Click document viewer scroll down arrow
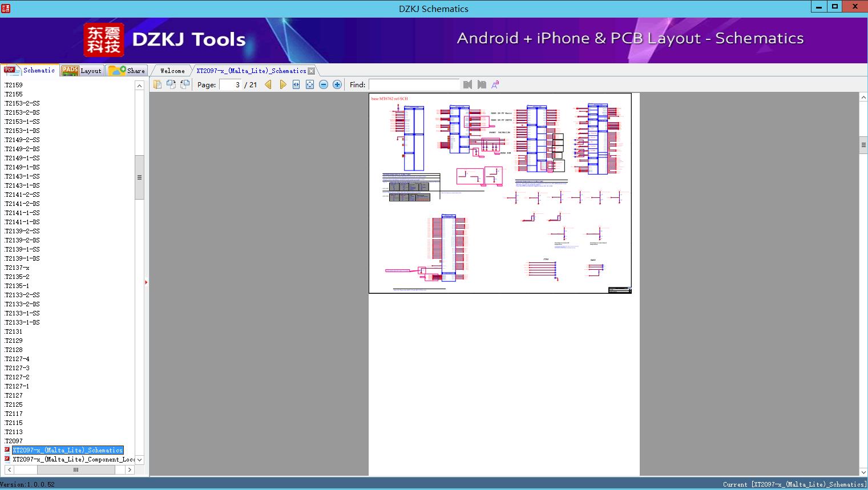The image size is (868, 490). tap(863, 472)
